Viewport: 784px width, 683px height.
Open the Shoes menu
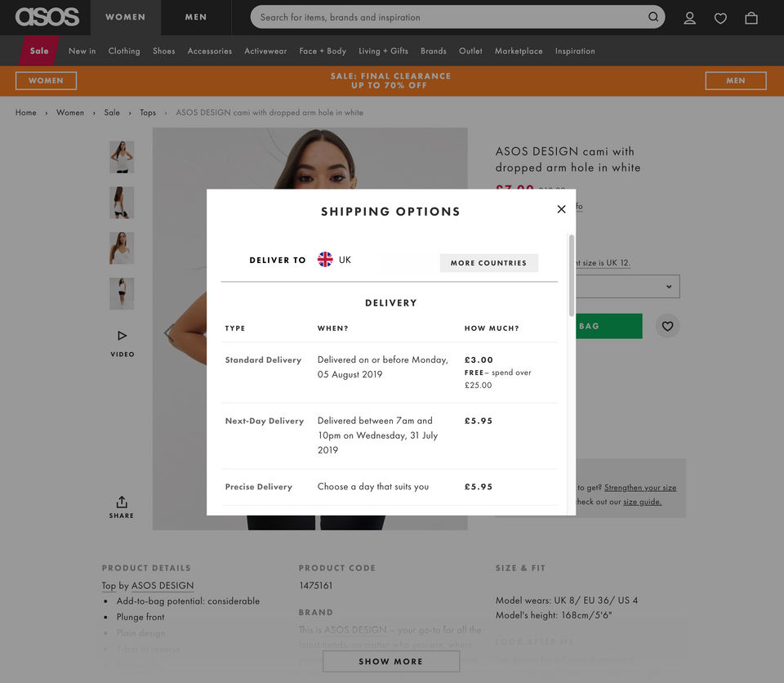(164, 51)
